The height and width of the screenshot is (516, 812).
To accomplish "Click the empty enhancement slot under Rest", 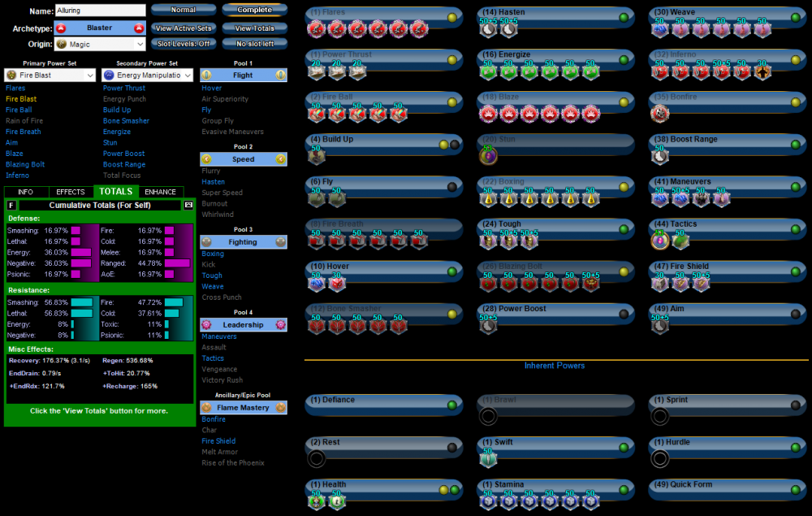I will tap(316, 459).
